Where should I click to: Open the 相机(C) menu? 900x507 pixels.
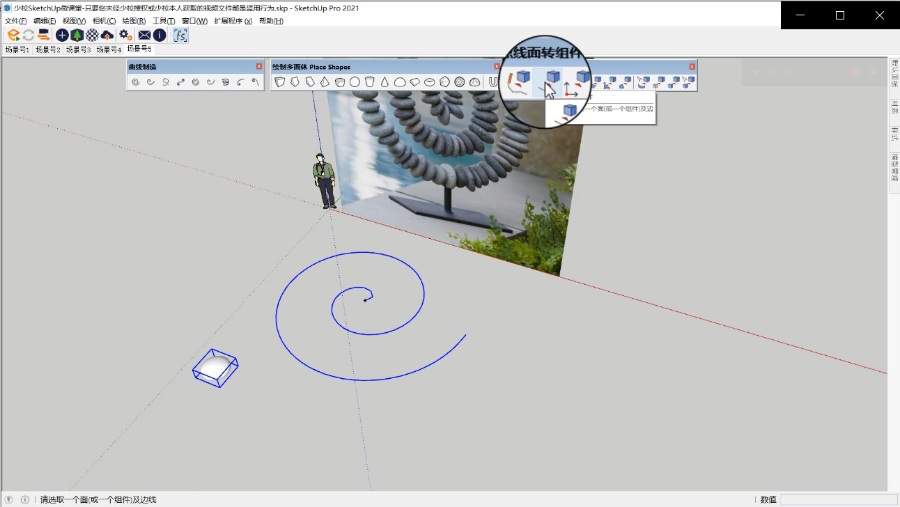click(104, 21)
